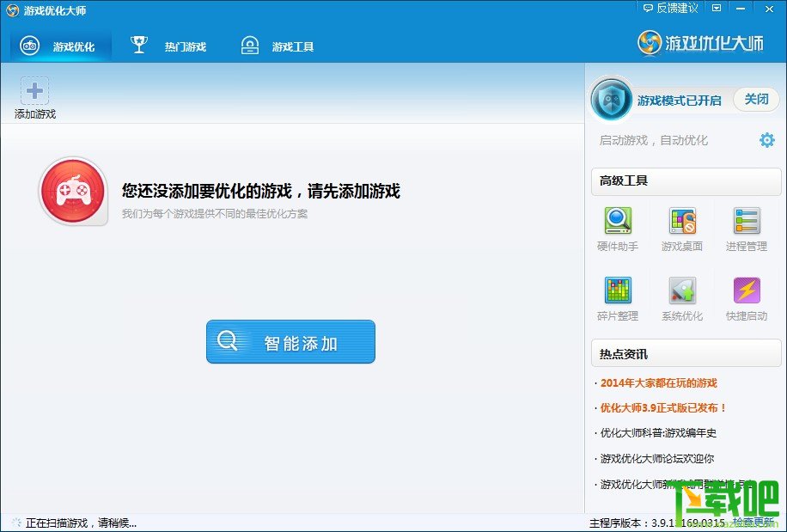Switch to the 热门游戏 tab
Viewport: 787px width, 532px height.
pos(169,46)
